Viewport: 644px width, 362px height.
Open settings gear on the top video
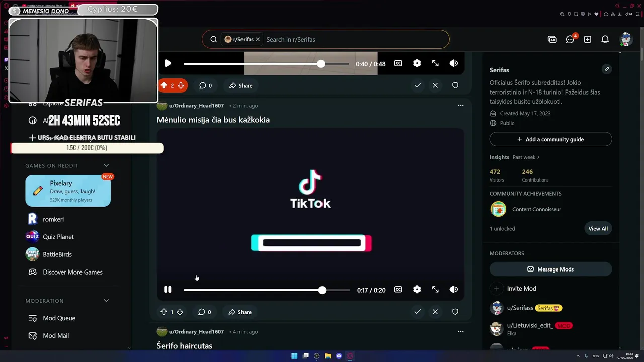click(x=417, y=63)
